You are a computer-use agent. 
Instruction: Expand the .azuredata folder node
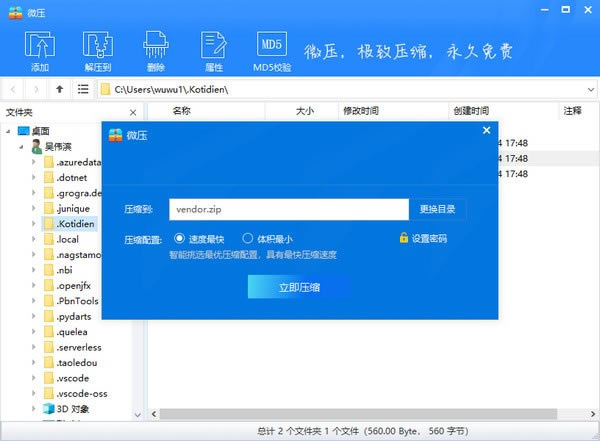click(32, 162)
